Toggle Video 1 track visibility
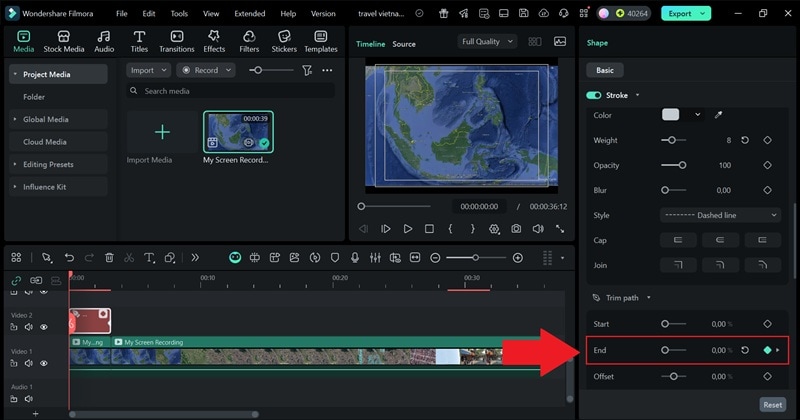 (44, 363)
